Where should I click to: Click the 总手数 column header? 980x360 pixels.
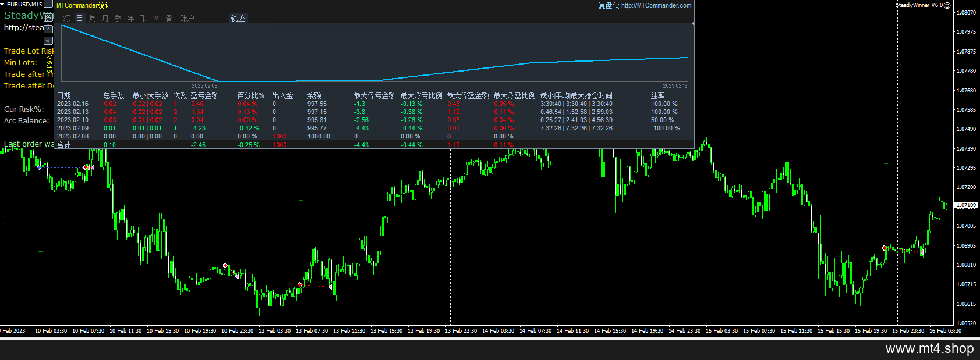[114, 95]
